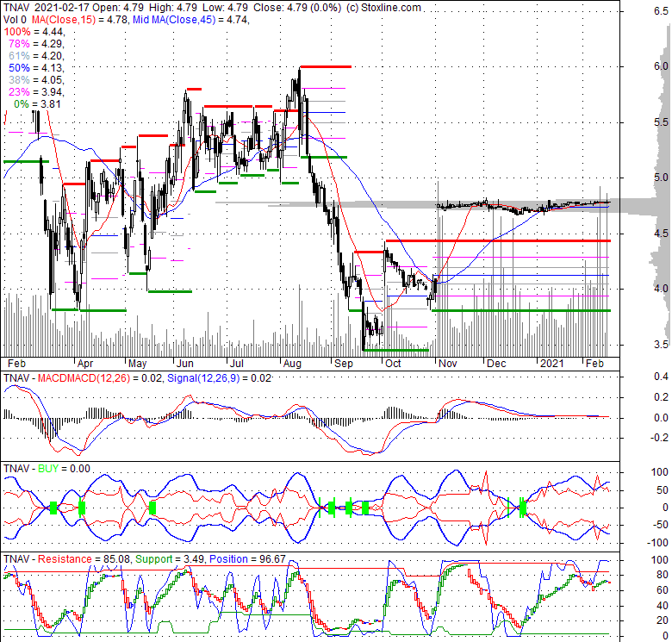This screenshot has width=672, height=642.
Task: Click the '(c) Stoxline.com' copyright text
Action: [x=383, y=8]
